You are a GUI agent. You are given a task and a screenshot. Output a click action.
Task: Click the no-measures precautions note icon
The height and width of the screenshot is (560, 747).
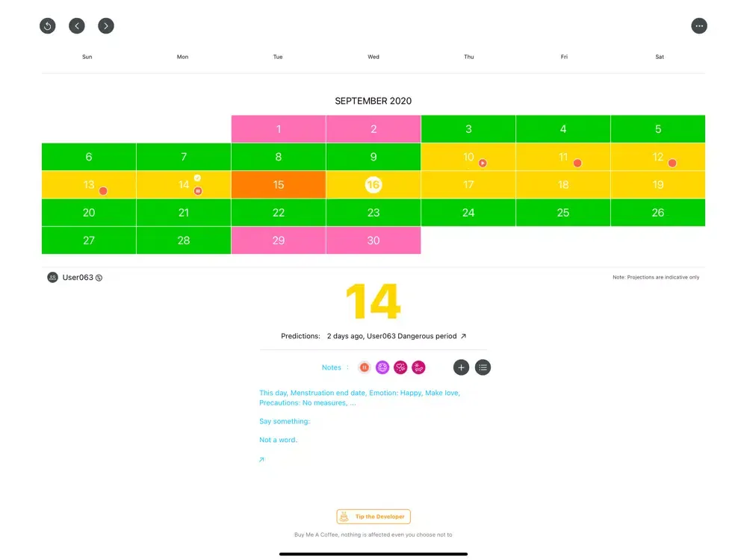click(418, 367)
